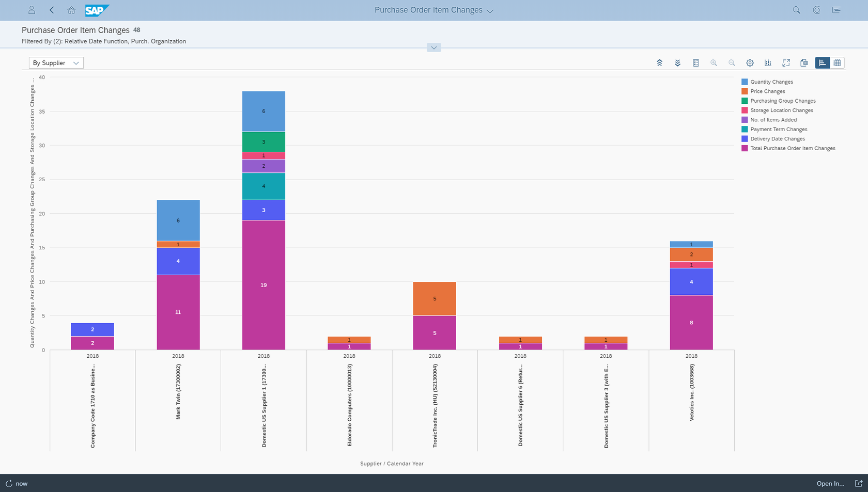Select Price Changes legend entry
Screen dimensions: 868x492
[763, 91]
